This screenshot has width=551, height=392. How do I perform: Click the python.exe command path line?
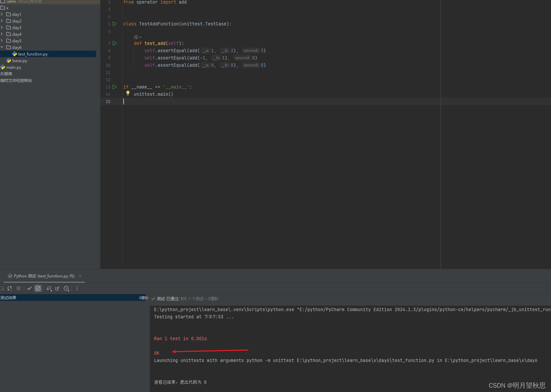point(352,309)
